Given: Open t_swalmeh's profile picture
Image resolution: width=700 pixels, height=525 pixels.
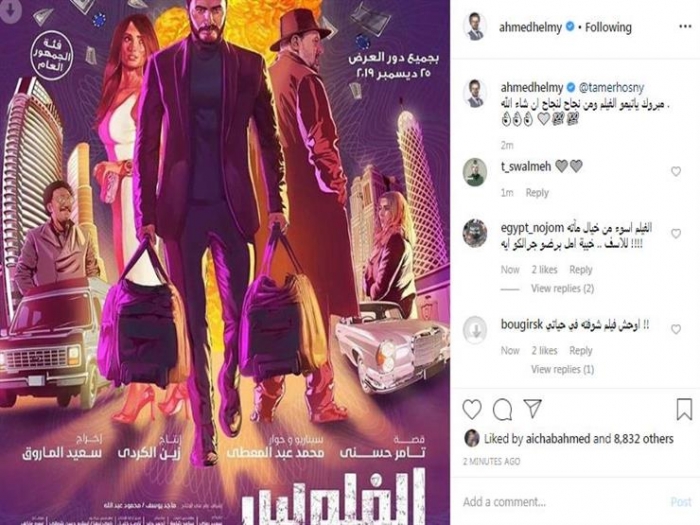Looking at the screenshot, I should 475,172.
